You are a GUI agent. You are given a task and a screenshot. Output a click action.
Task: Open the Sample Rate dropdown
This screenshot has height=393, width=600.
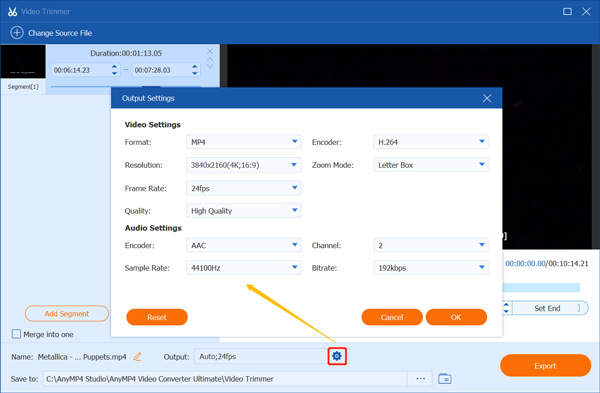[x=244, y=268]
